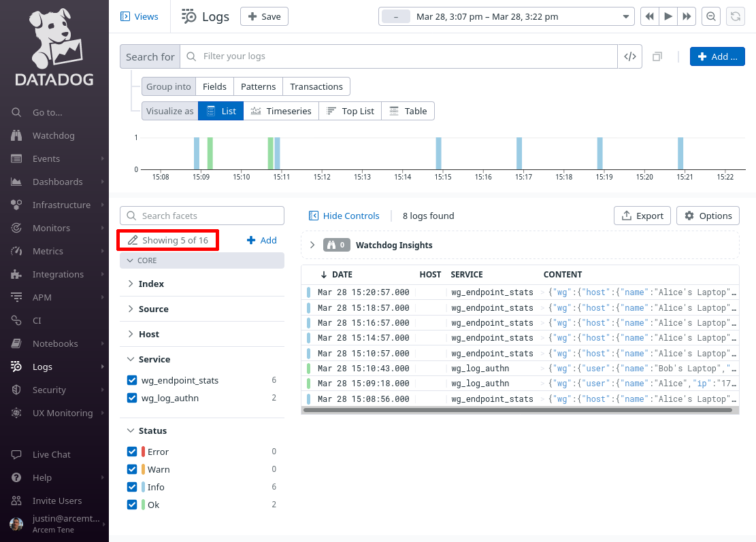This screenshot has height=542, width=756.
Task: Open the 15:20:57.000 log row
Action: (521, 292)
